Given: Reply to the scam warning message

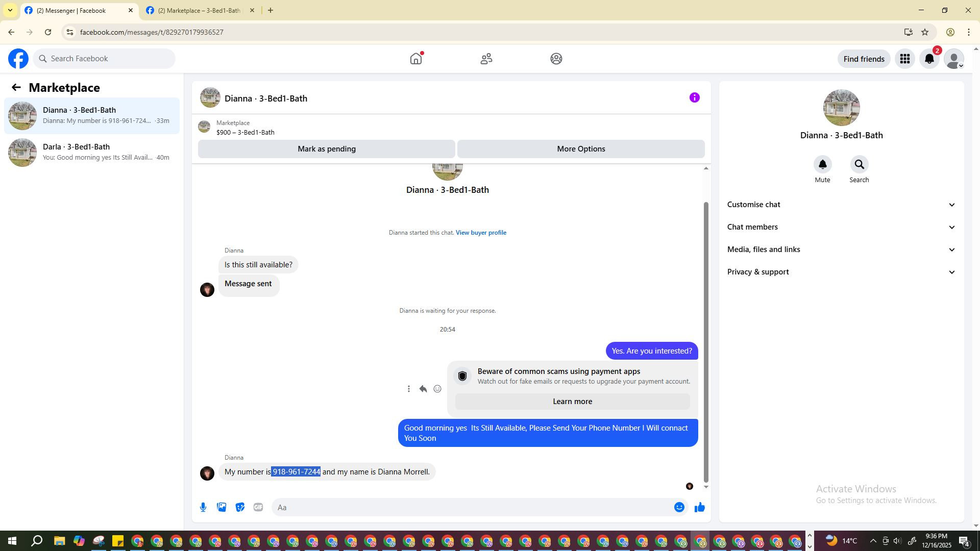Looking at the screenshot, I should point(423,389).
